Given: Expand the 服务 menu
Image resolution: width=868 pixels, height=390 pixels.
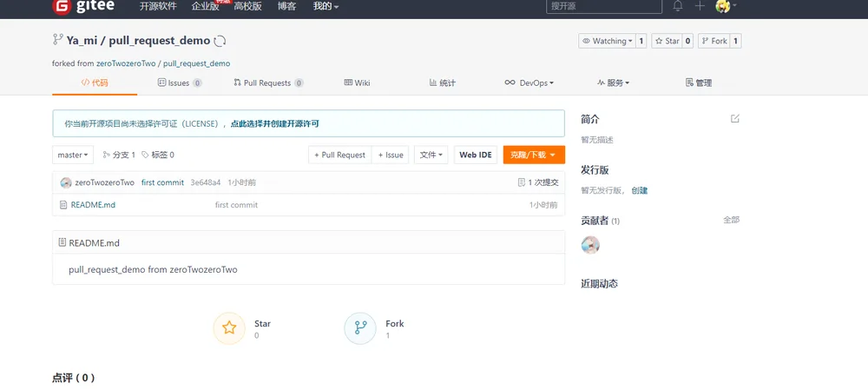Looking at the screenshot, I should [613, 83].
